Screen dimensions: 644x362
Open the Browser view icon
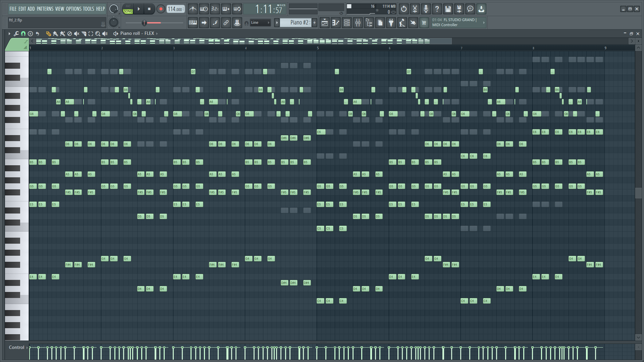tap(369, 23)
